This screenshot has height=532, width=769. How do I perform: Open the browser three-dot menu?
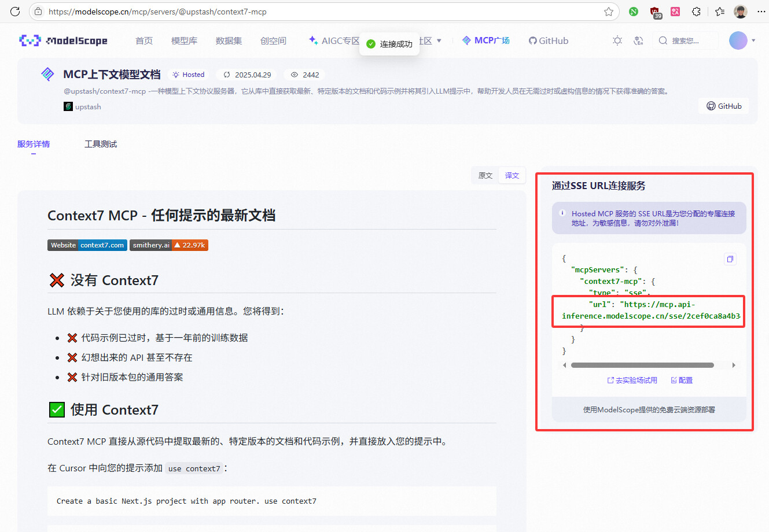click(x=761, y=12)
